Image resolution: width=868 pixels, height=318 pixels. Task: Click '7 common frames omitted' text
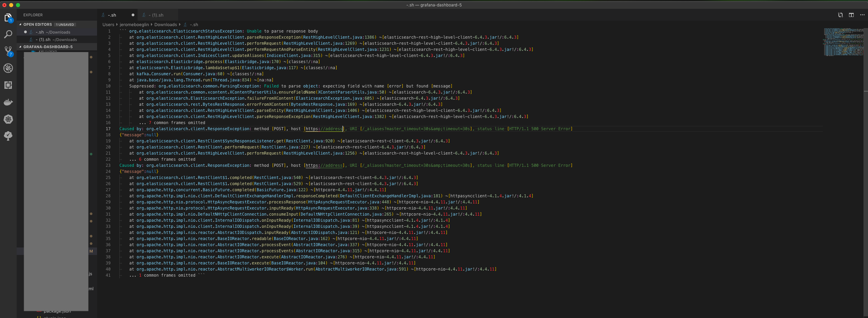click(x=177, y=123)
